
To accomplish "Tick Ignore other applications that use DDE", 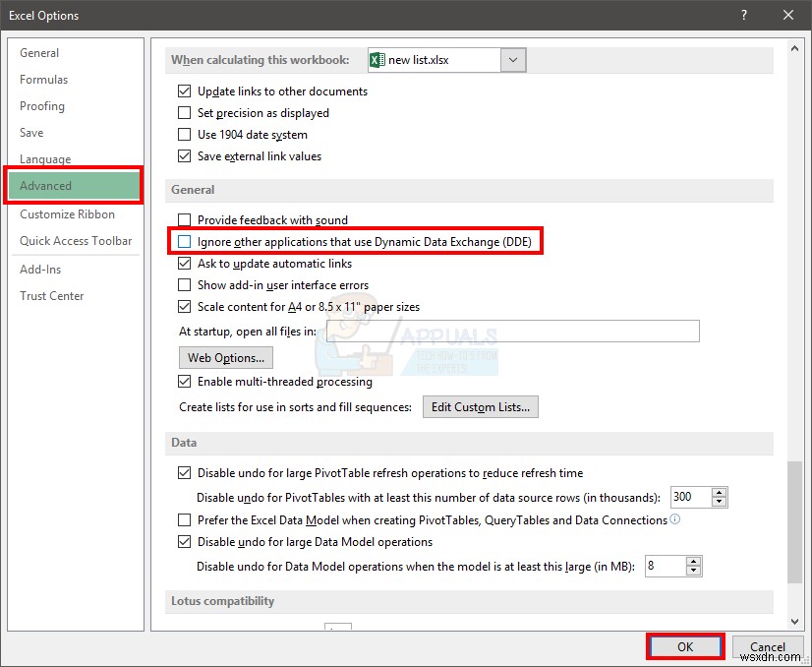I will (185, 241).
